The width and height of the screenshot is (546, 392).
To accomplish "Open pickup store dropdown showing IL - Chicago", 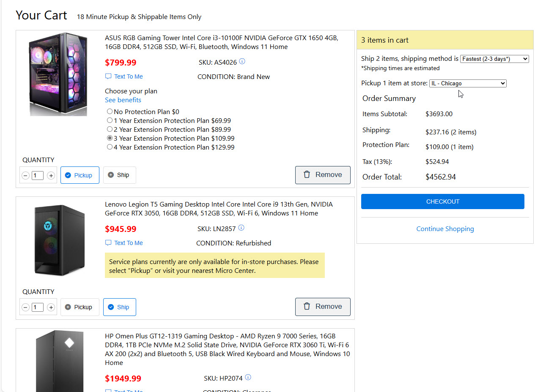I will 467,84.
